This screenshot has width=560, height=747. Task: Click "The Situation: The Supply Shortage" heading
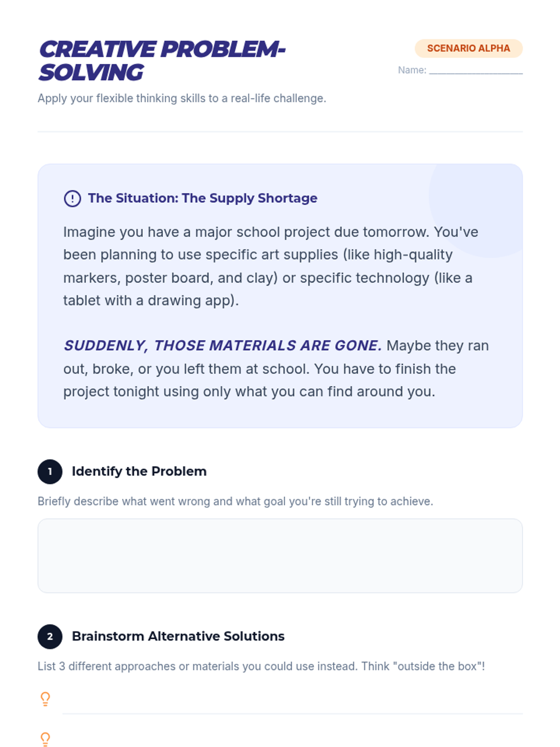click(x=203, y=198)
